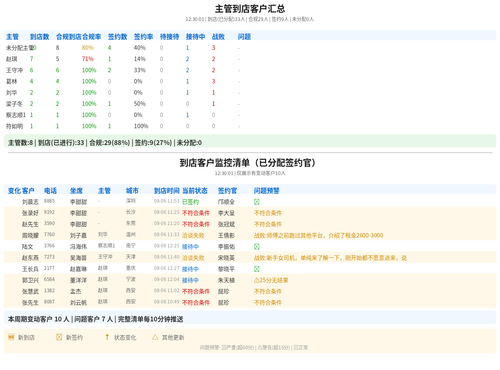The image size is (500, 370).
Task: Click the 80% compliance rate value
Action: click(x=88, y=48)
